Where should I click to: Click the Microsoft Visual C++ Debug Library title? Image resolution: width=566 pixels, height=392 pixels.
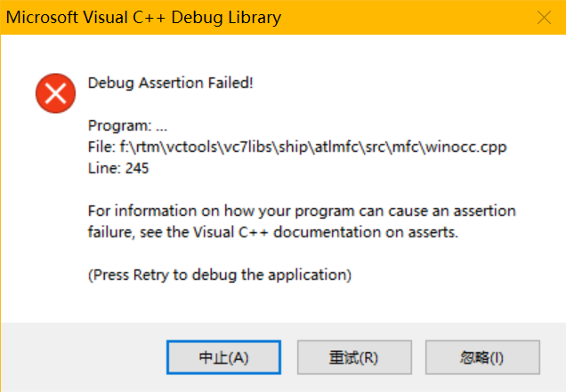tap(144, 17)
